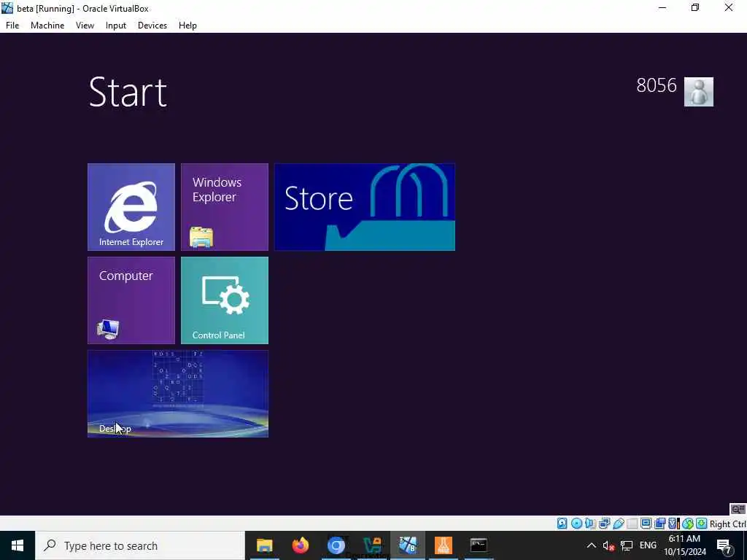Image resolution: width=747 pixels, height=560 pixels.
Task: Open the VirtualBox VM taskbar icon
Action: pyautogui.click(x=408, y=545)
